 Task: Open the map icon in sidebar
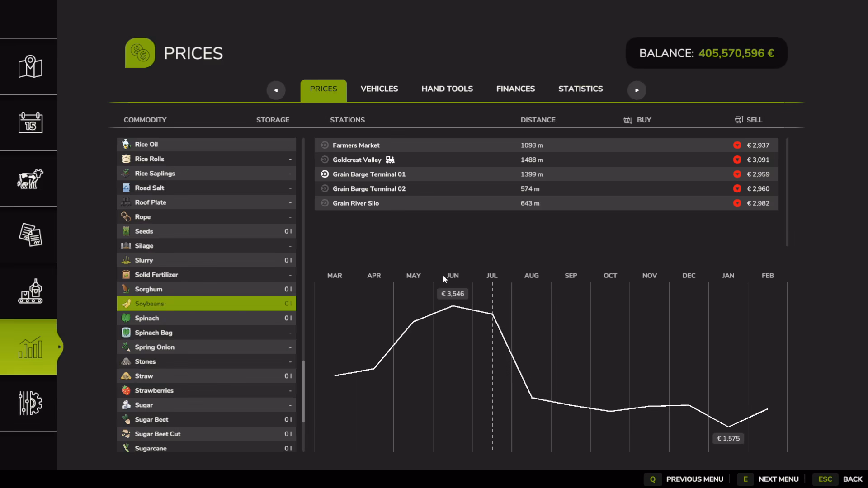click(x=30, y=67)
